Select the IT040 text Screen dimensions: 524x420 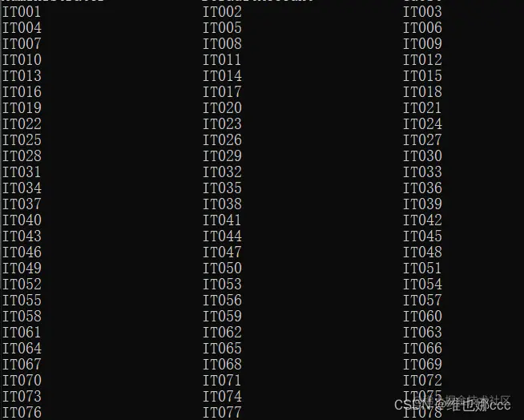[22, 220]
